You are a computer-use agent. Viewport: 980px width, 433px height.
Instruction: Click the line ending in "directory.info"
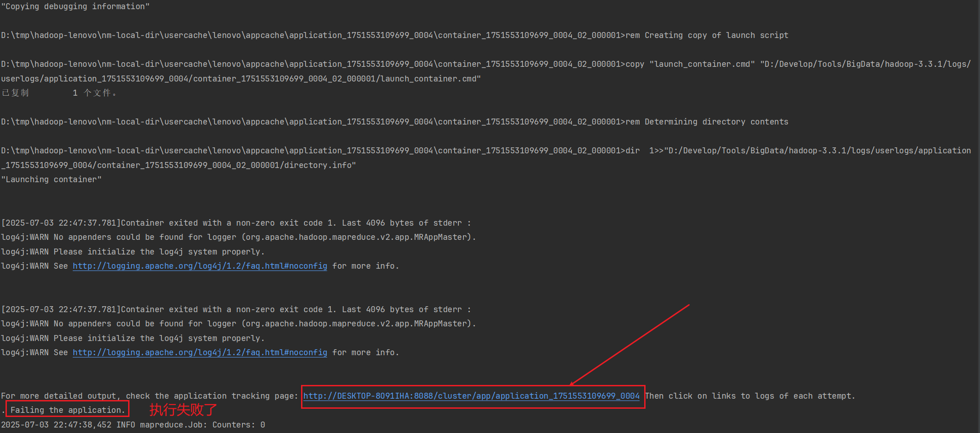[178, 165]
